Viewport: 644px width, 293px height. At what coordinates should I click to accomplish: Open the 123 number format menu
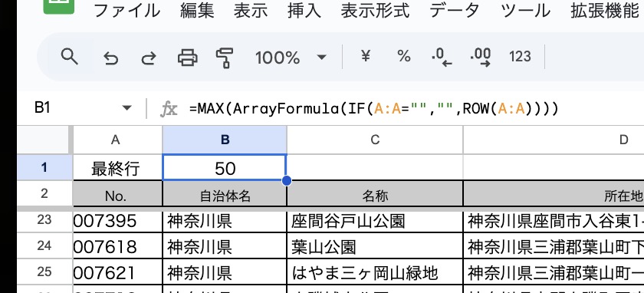[520, 56]
